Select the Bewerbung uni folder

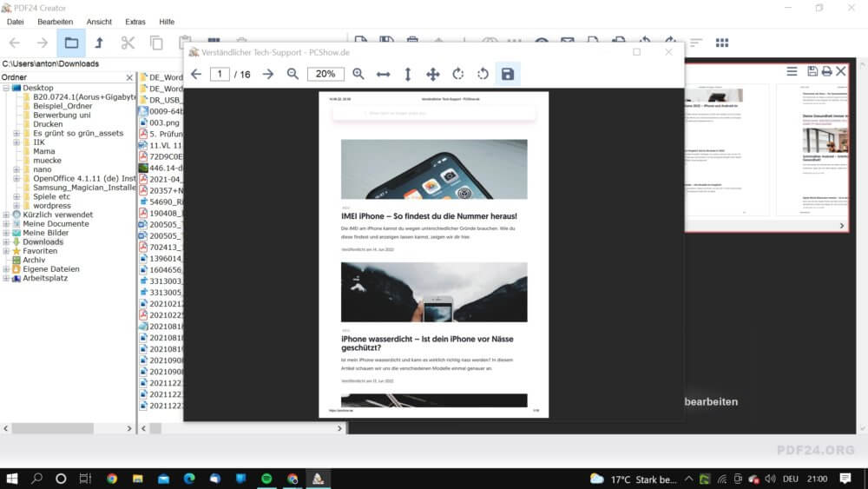(x=62, y=116)
